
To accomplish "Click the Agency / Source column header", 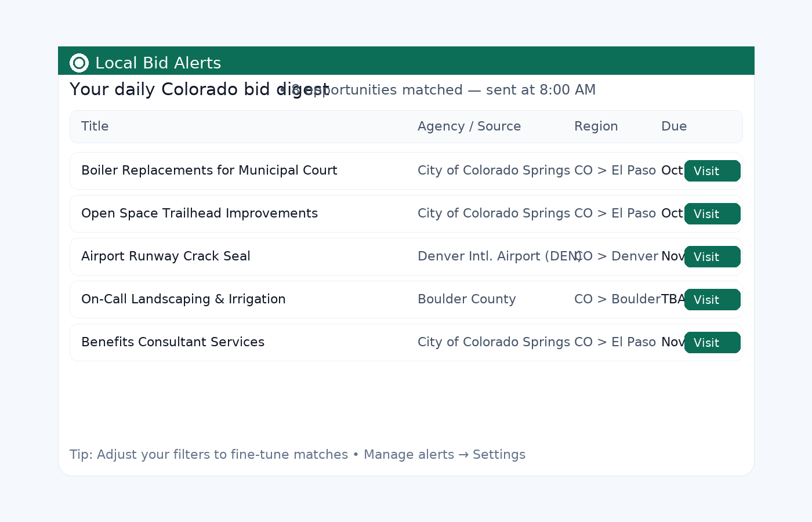I will tap(469, 126).
